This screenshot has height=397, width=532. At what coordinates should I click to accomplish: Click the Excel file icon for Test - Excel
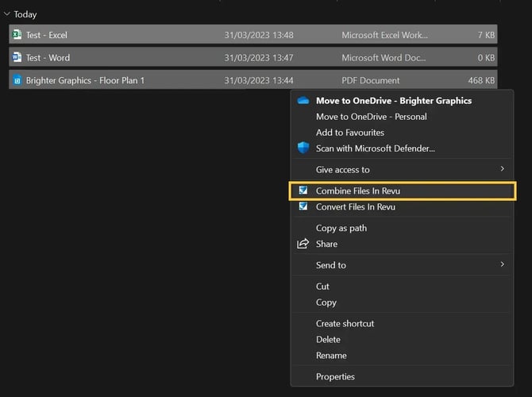click(x=17, y=35)
